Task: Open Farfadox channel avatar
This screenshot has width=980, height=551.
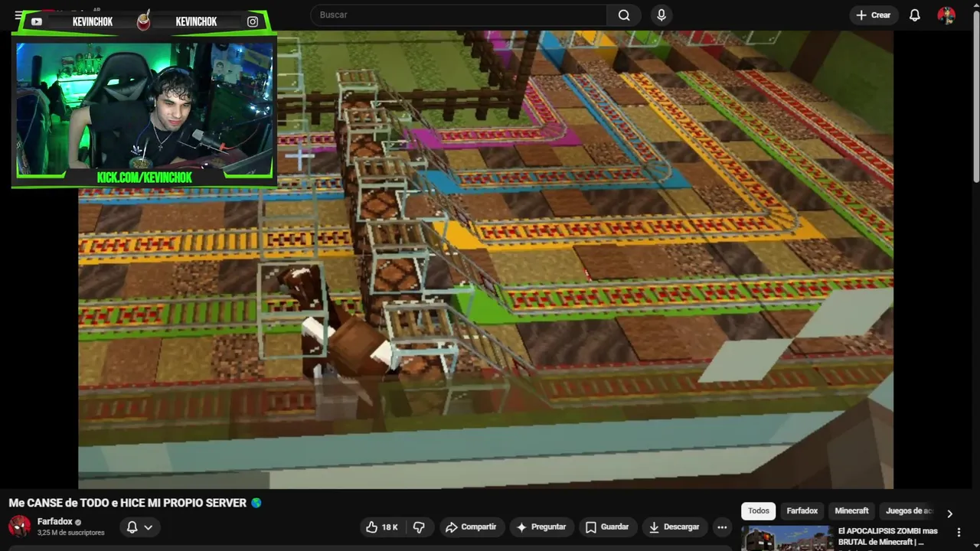Action: pyautogui.click(x=19, y=527)
